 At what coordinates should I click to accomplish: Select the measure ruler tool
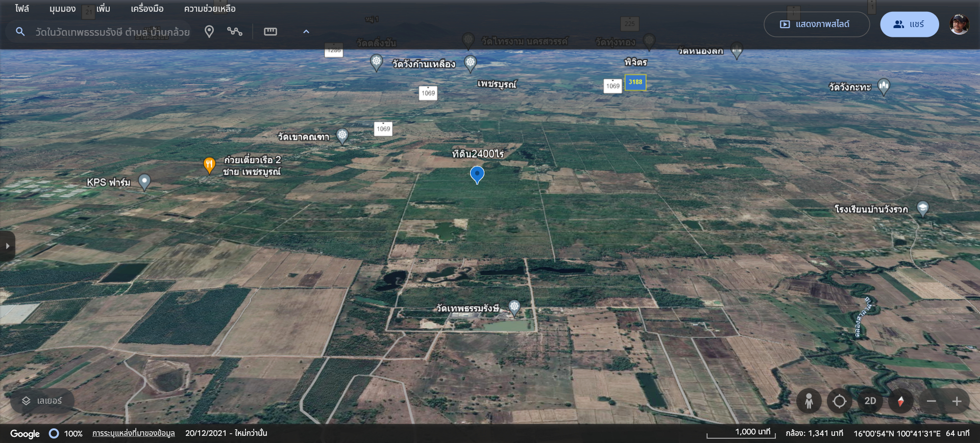[271, 32]
